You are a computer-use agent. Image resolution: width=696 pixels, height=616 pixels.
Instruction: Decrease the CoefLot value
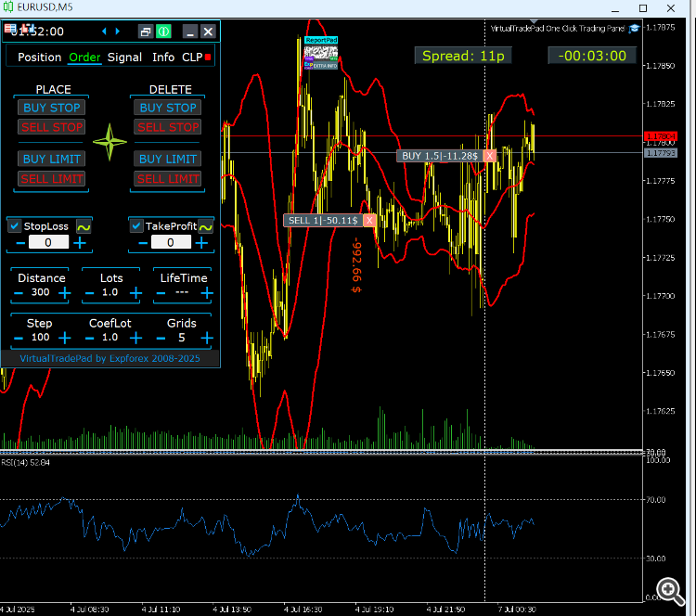pyautogui.click(x=89, y=339)
